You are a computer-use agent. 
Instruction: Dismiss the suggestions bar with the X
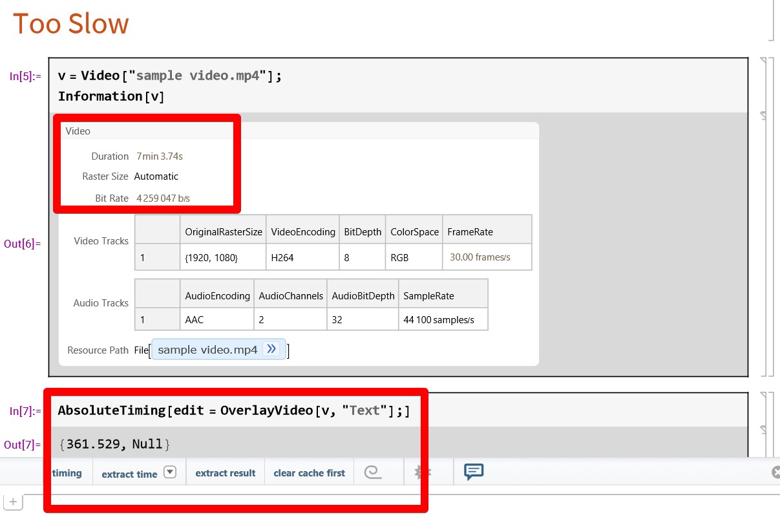pos(776,473)
